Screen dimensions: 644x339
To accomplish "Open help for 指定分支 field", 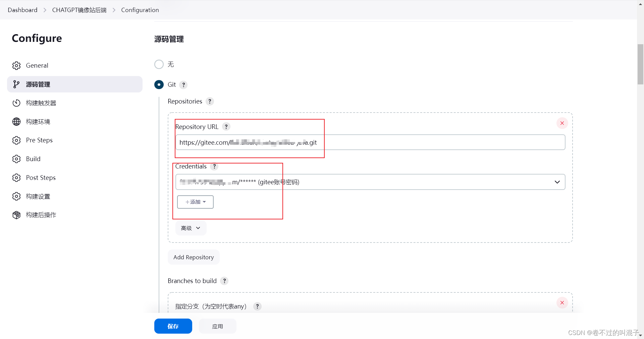I will pyautogui.click(x=257, y=306).
